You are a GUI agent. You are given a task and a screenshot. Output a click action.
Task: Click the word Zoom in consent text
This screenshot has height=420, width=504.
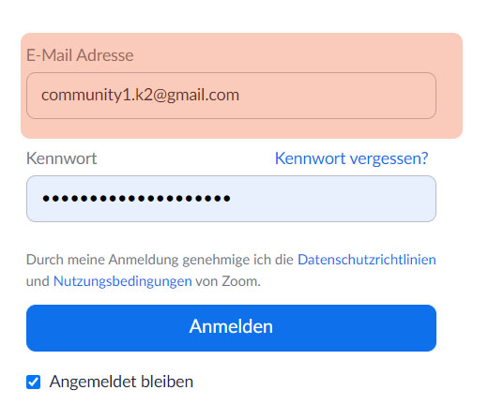pyautogui.click(x=239, y=281)
